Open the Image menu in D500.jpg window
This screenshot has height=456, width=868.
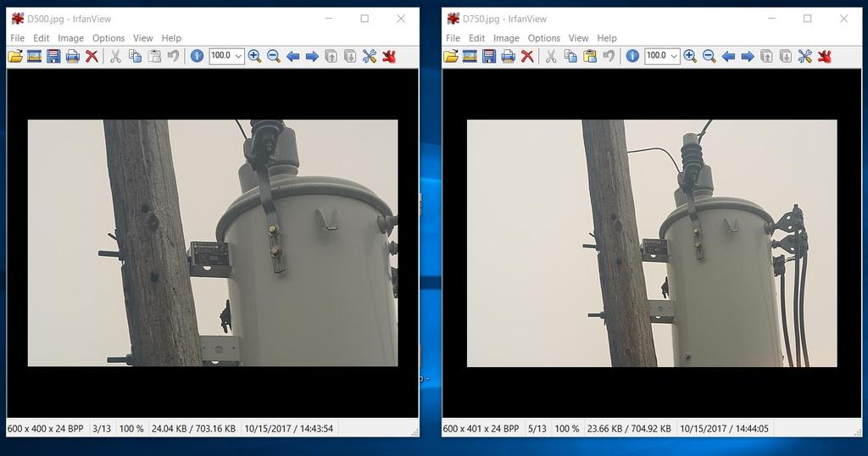pyautogui.click(x=70, y=38)
